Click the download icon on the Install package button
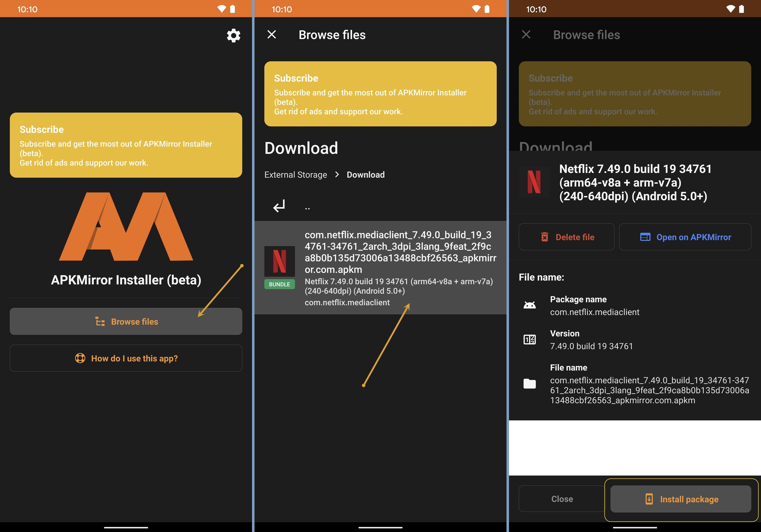This screenshot has width=761, height=532. (x=649, y=499)
